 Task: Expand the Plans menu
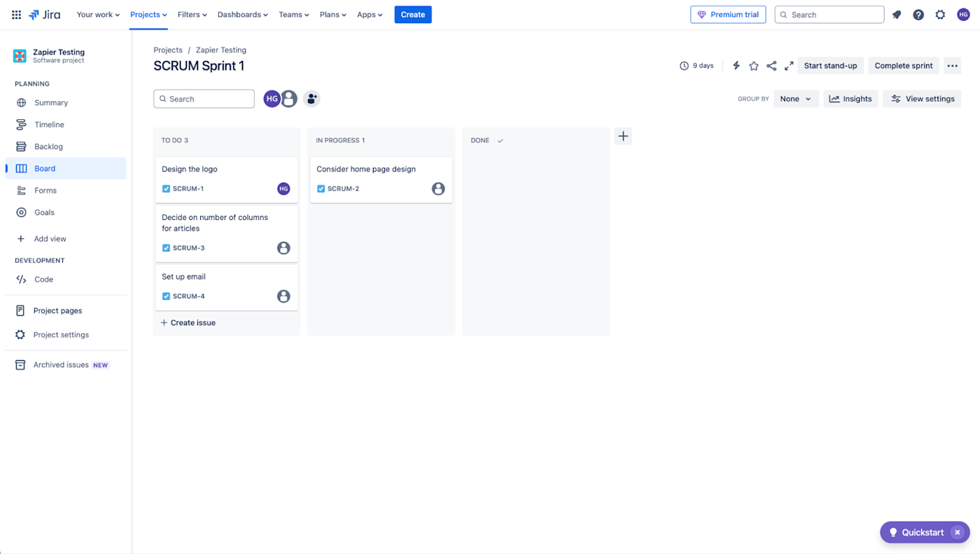tap(333, 15)
